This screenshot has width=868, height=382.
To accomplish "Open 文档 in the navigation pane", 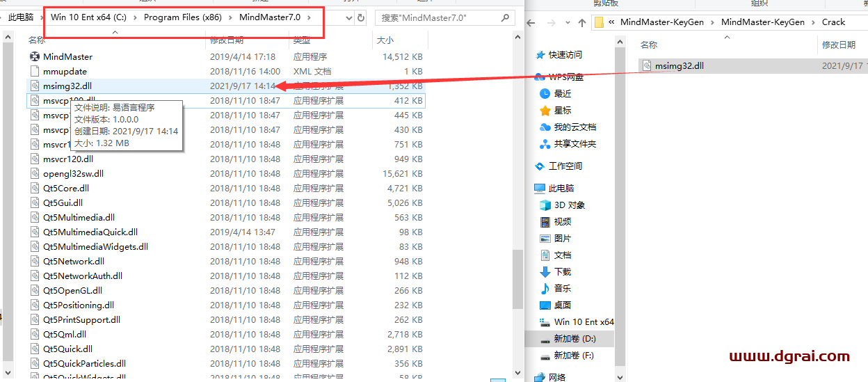I will [563, 255].
